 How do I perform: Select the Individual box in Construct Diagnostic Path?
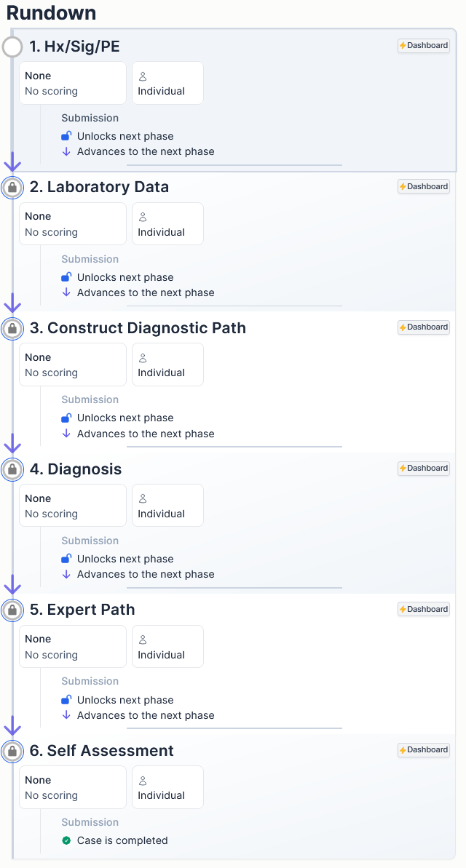[167, 365]
